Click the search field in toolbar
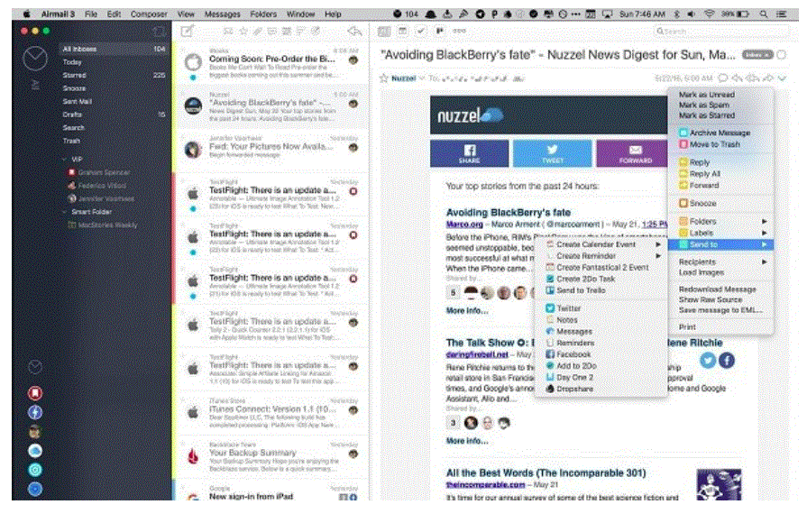 721,32
